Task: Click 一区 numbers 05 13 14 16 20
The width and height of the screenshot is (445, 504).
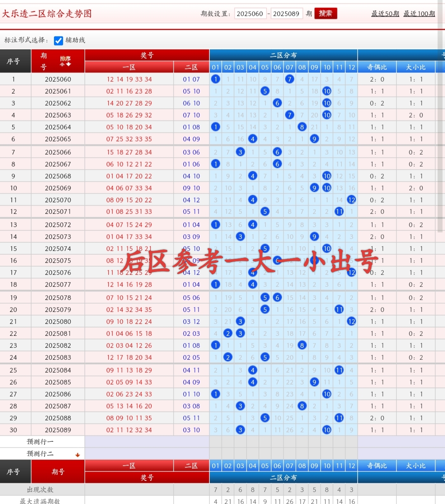Action: tap(129, 406)
